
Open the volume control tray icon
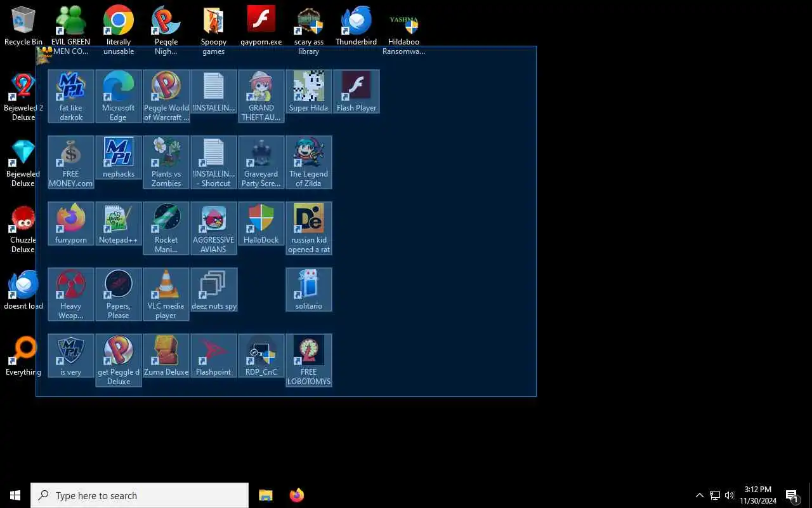click(730, 495)
